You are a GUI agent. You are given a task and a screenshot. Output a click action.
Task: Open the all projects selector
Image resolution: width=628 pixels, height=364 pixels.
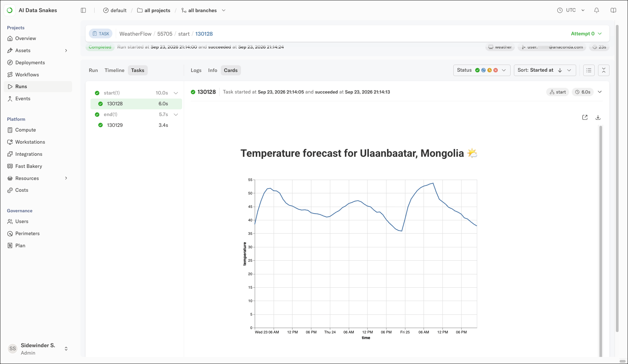[x=154, y=10]
